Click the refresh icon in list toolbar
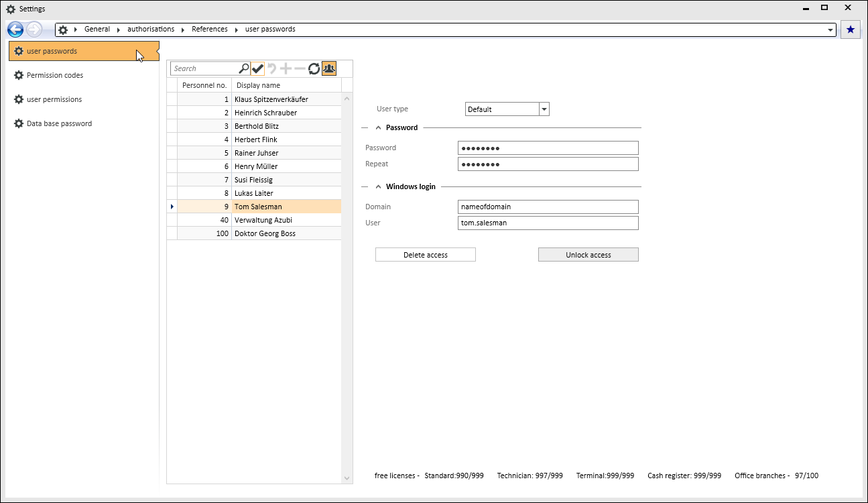Image resolution: width=868 pixels, height=503 pixels. (314, 68)
